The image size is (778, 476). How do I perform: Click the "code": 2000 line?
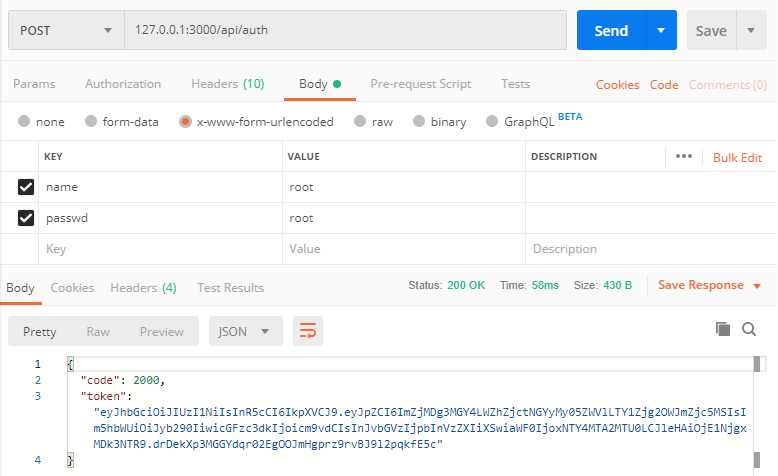click(123, 380)
